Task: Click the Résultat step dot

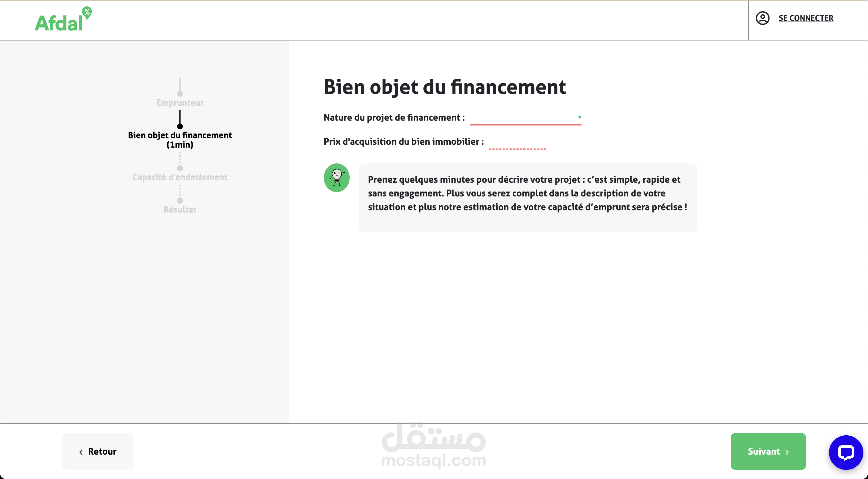Action: (180, 200)
